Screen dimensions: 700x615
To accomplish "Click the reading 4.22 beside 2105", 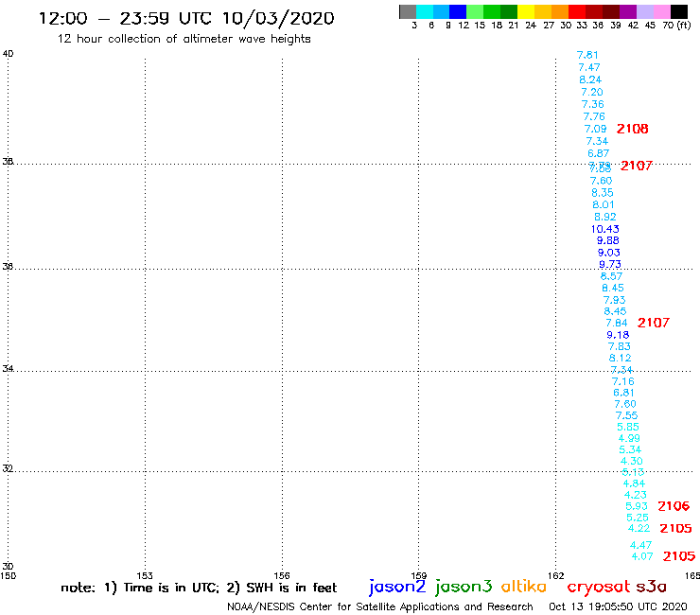I will point(639,528).
